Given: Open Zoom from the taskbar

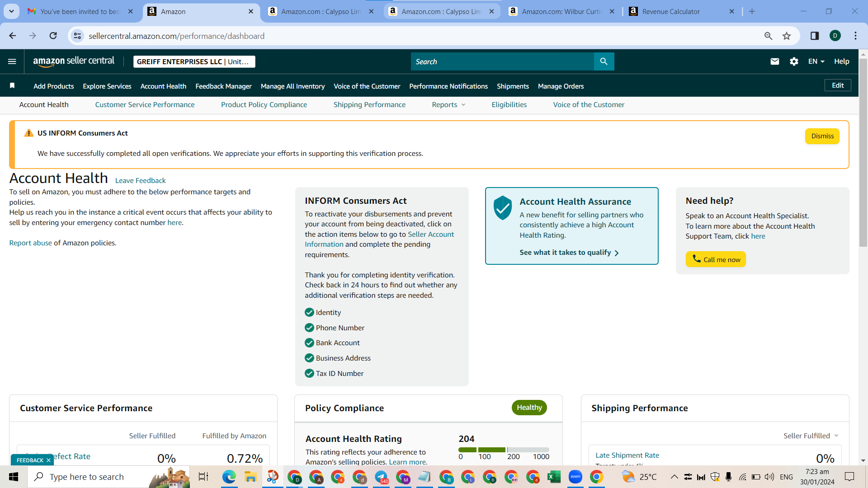Looking at the screenshot, I should [575, 477].
